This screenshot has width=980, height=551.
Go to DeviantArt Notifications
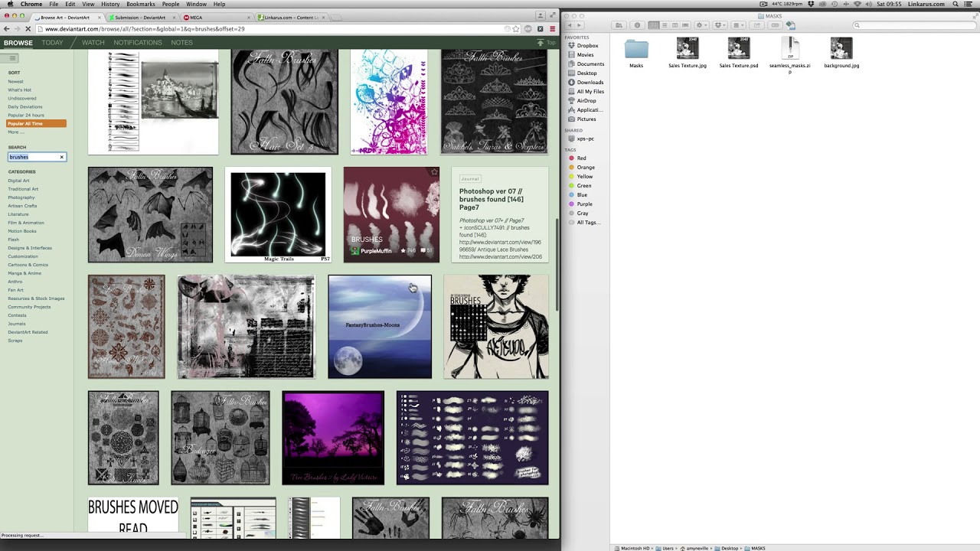(138, 43)
